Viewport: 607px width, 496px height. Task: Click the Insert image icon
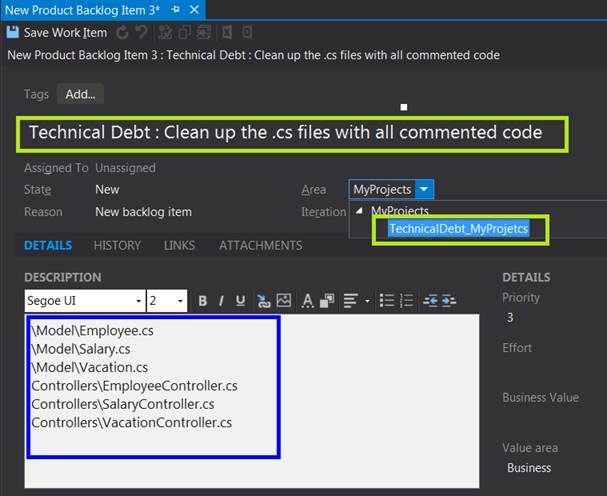[284, 300]
